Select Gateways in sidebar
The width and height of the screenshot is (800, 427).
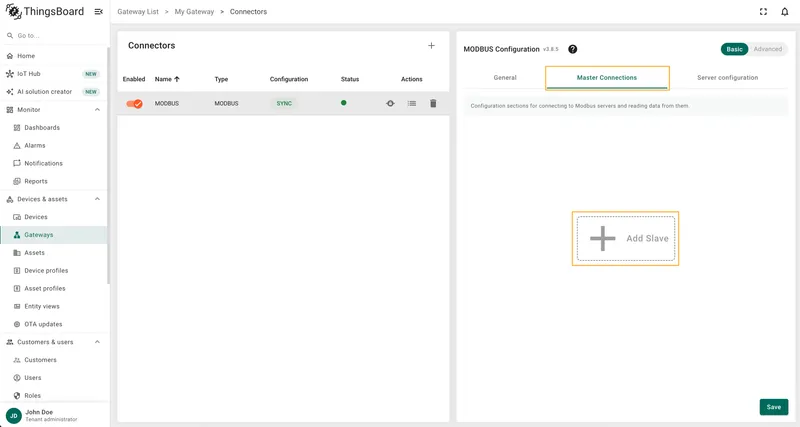point(54,235)
